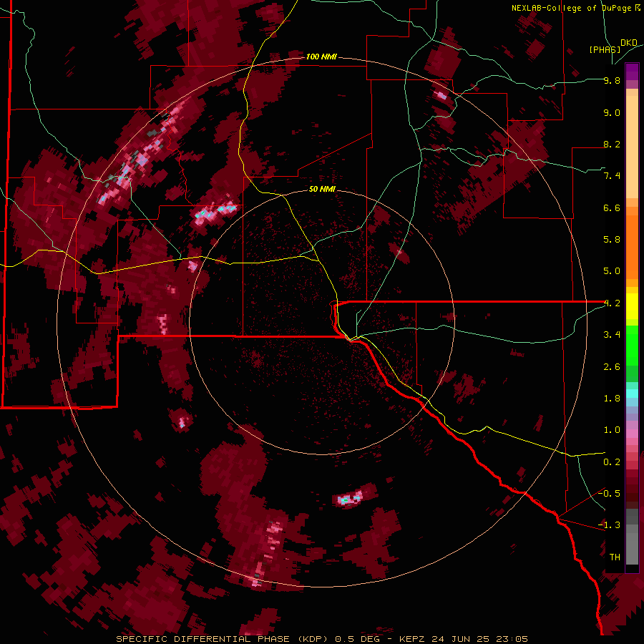Select the 0.2 scale label

[x=612, y=462]
